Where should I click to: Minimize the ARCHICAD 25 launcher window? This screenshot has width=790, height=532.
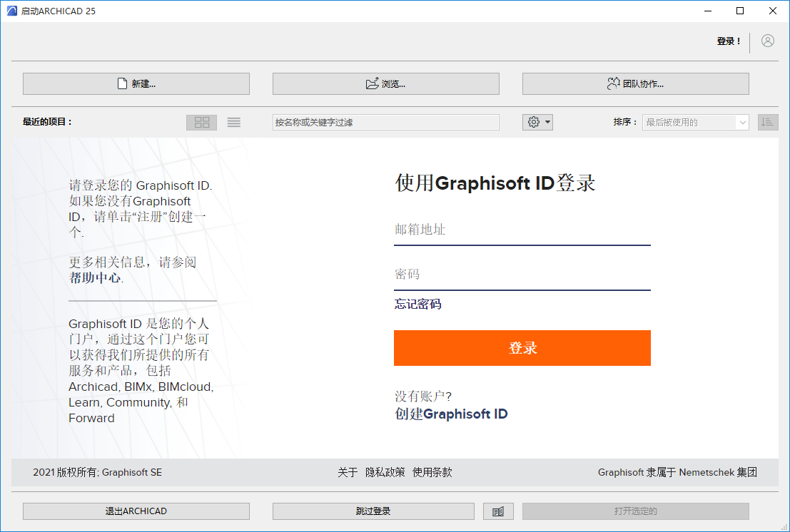pyautogui.click(x=708, y=11)
